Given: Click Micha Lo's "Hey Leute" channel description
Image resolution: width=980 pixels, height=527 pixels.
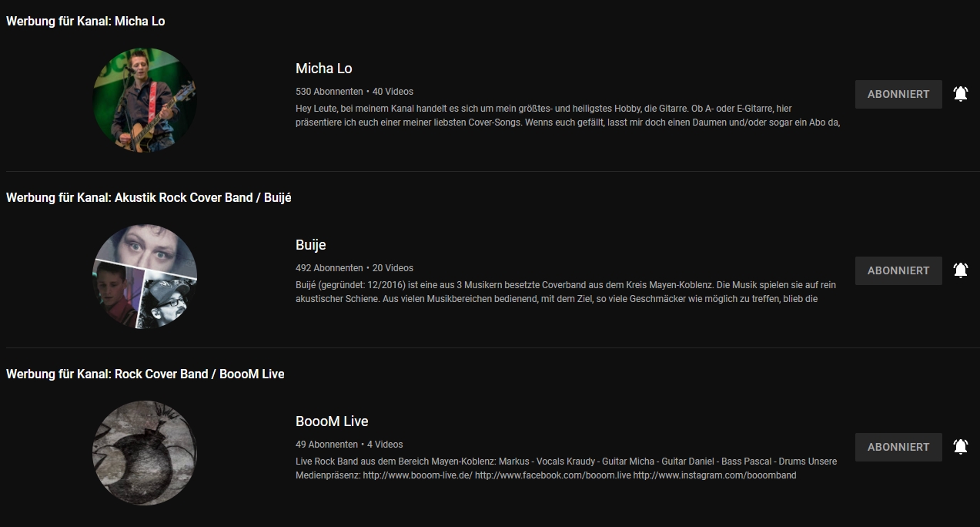Looking at the screenshot, I should coord(567,116).
